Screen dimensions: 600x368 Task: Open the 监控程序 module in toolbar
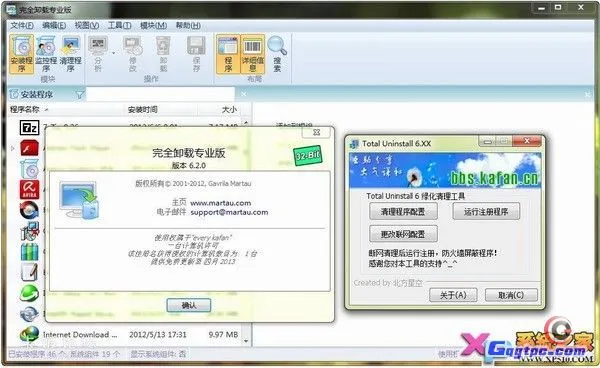(x=46, y=54)
